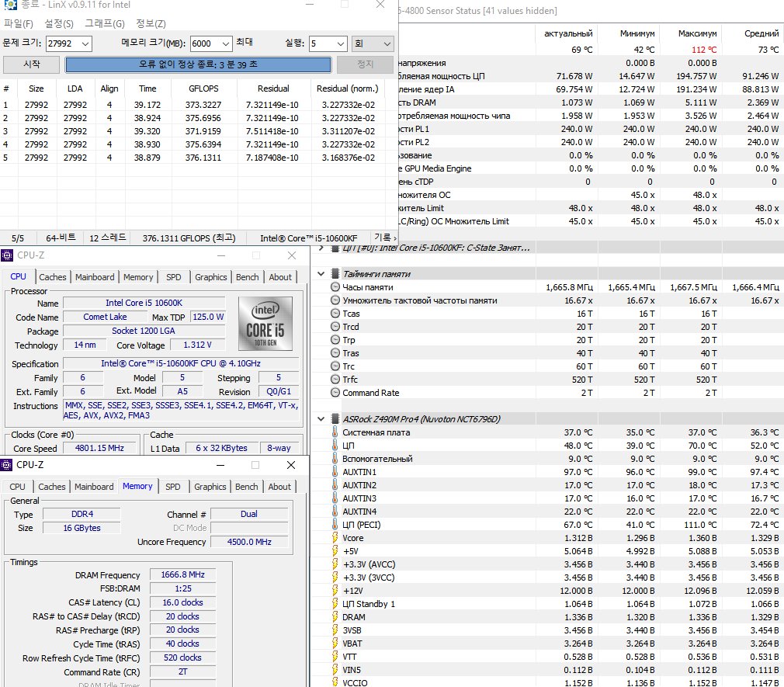This screenshot has width=784, height=687.
Task: Click CPU-Z icon in lower CPU-Z Memory window title
Action: pyautogui.click(x=6, y=465)
